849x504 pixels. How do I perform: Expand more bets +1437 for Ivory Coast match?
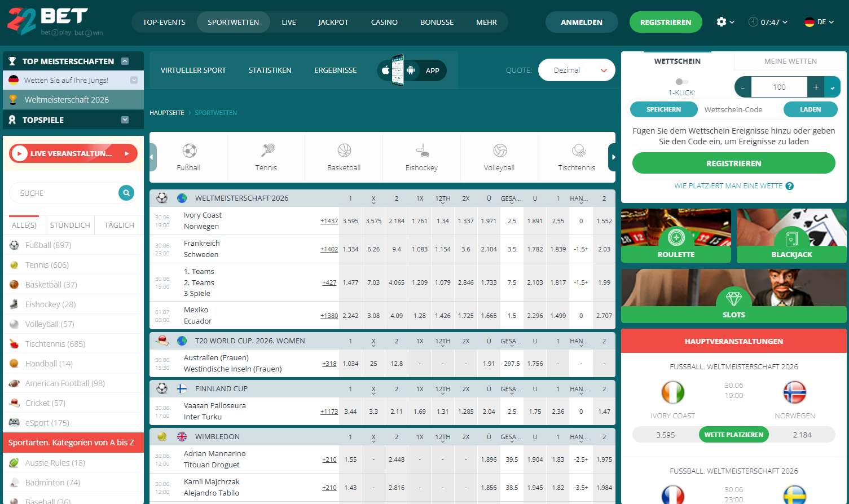coord(329,221)
